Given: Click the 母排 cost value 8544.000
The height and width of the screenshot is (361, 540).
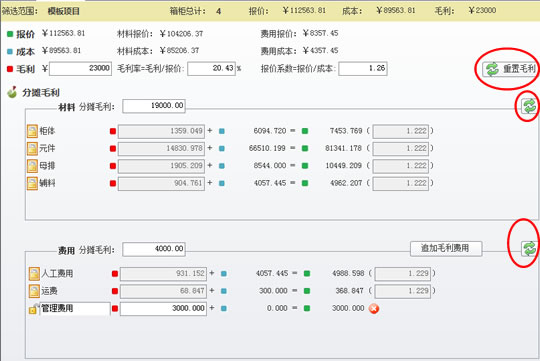Looking at the screenshot, I should pos(270,166).
